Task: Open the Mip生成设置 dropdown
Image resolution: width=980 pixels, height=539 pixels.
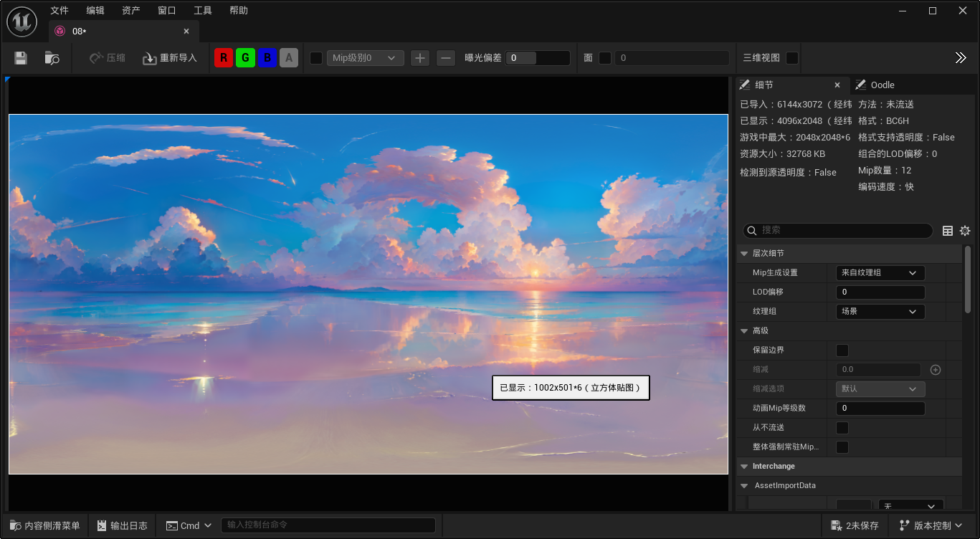Action: tap(880, 273)
